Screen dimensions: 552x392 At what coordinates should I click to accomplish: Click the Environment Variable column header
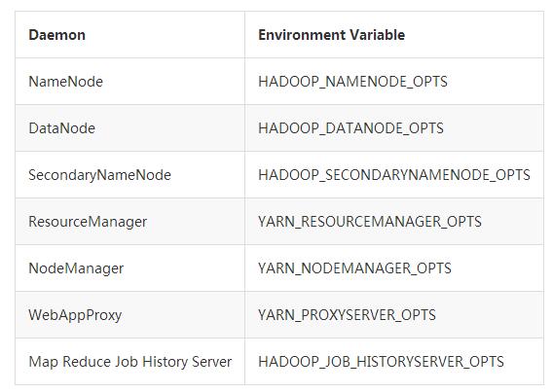point(332,35)
